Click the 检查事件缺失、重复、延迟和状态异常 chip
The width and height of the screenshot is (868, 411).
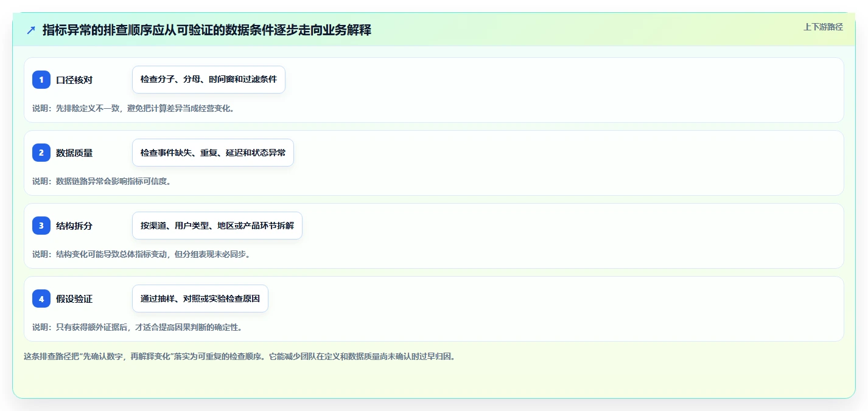(x=213, y=153)
